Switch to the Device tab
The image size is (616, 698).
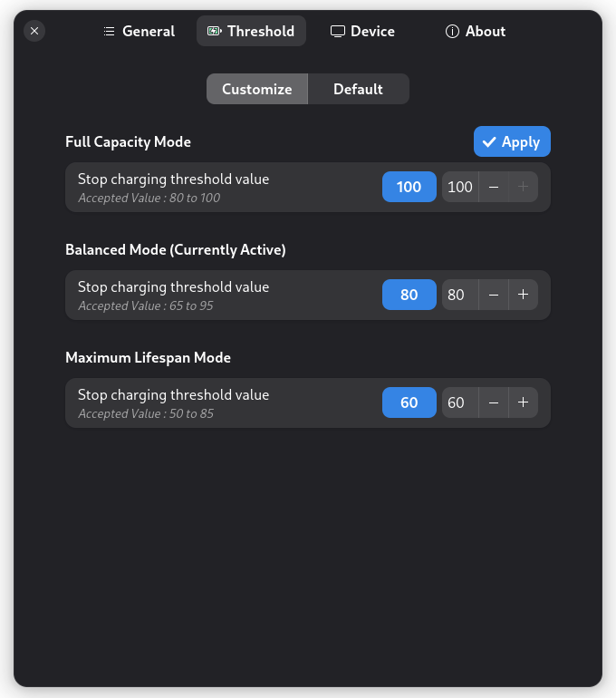pos(362,31)
